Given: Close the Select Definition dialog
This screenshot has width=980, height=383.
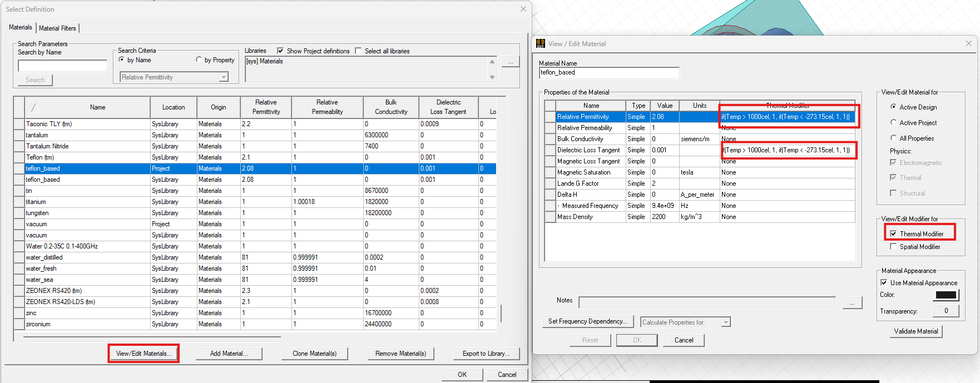Looking at the screenshot, I should 523,9.
